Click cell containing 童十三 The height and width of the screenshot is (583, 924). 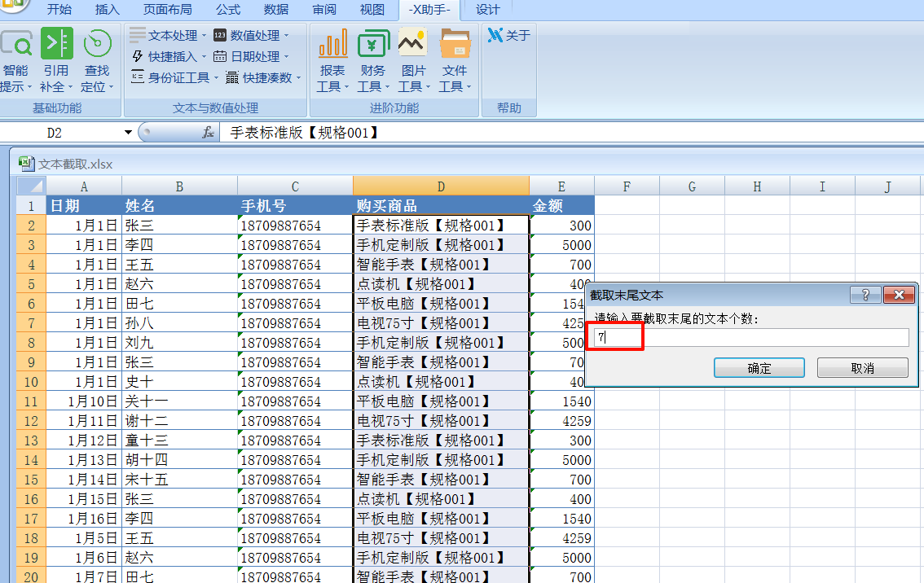pos(180,440)
